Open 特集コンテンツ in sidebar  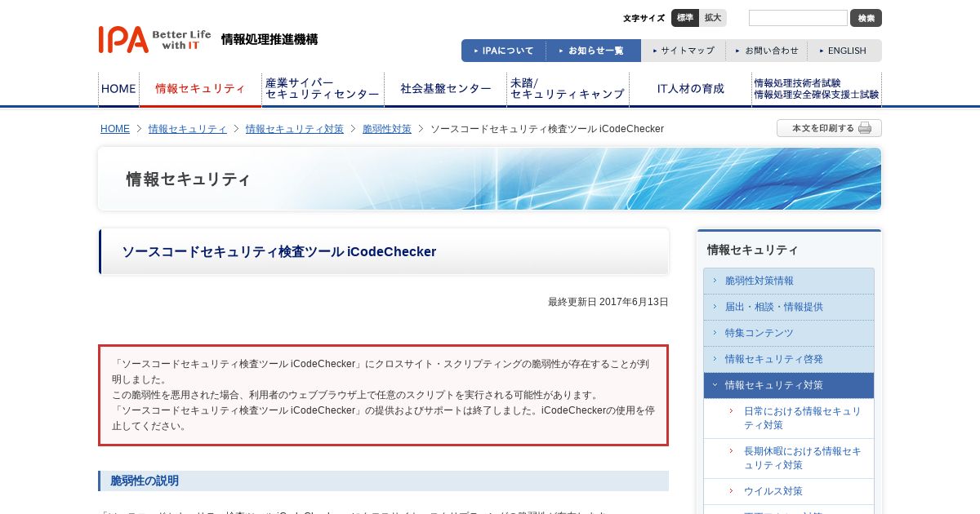pyautogui.click(x=789, y=333)
